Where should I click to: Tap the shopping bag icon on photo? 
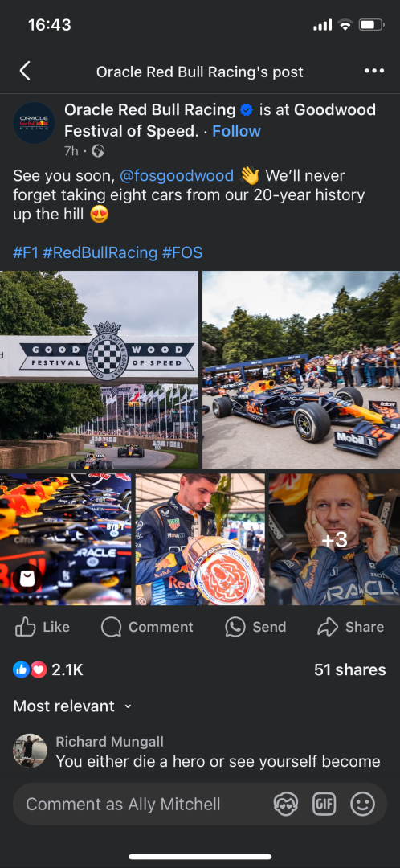[x=27, y=579]
